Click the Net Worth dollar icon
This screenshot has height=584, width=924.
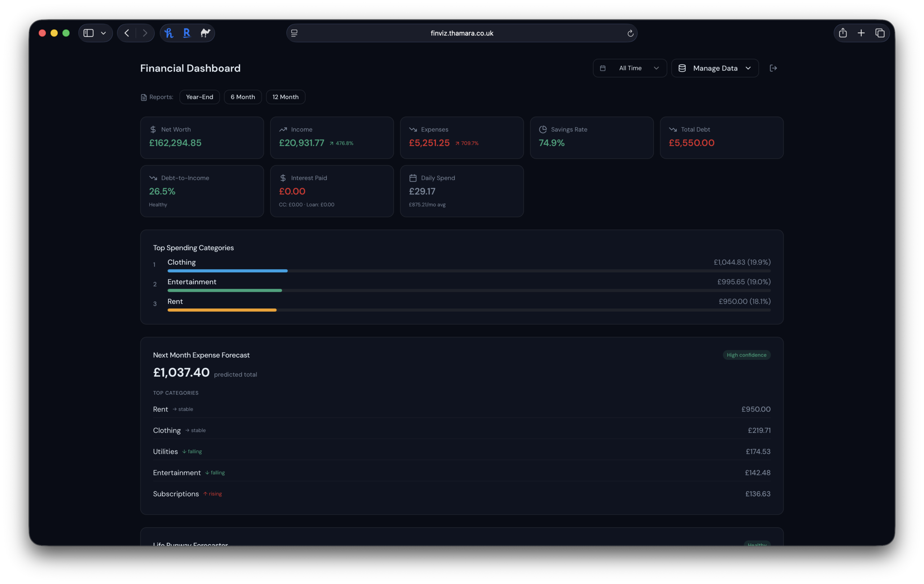tap(153, 129)
